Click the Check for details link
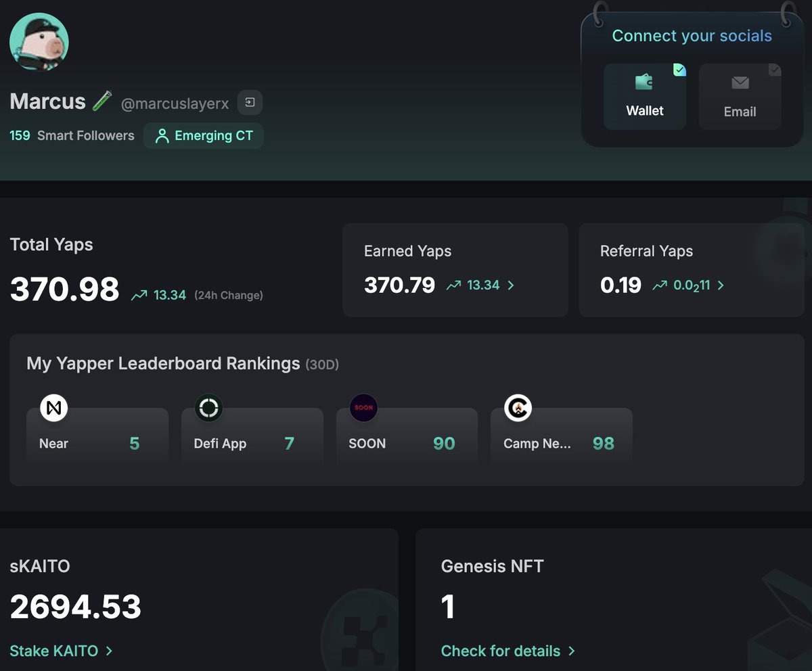The height and width of the screenshot is (671, 812). click(507, 651)
